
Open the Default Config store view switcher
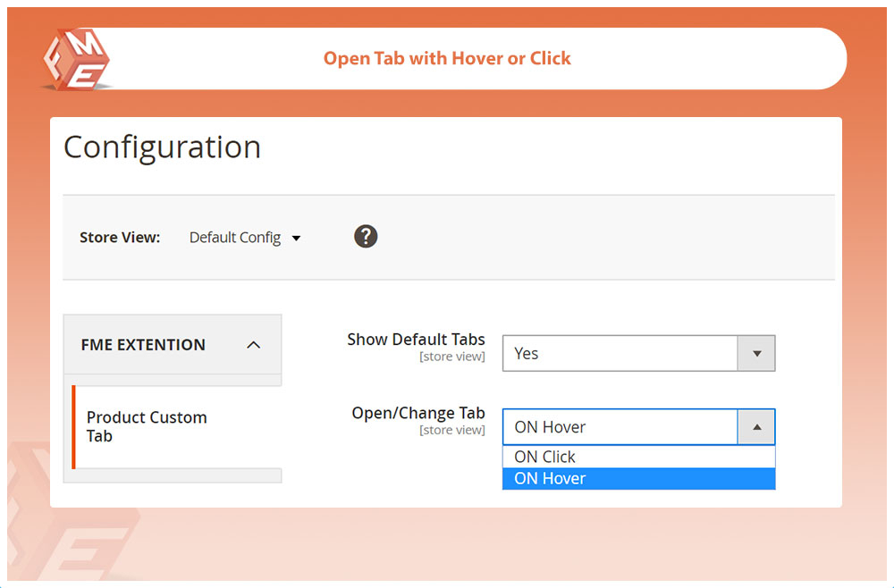point(236,238)
